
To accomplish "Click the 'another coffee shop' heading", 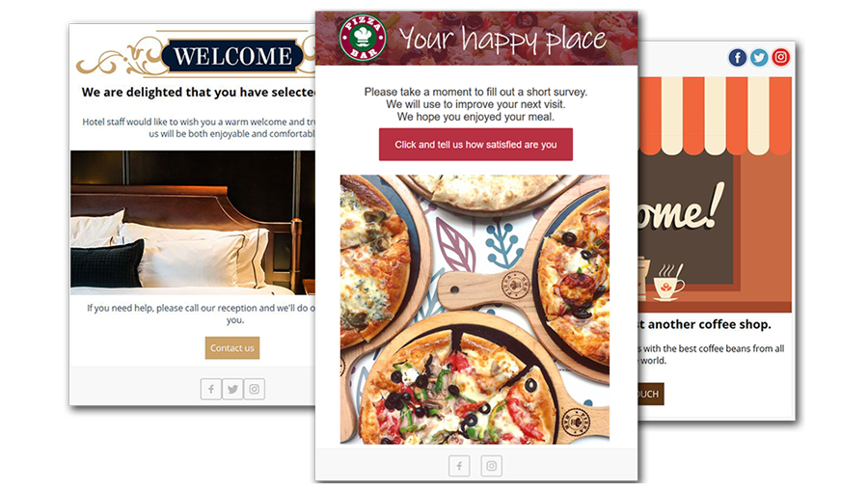I will coord(704,324).
